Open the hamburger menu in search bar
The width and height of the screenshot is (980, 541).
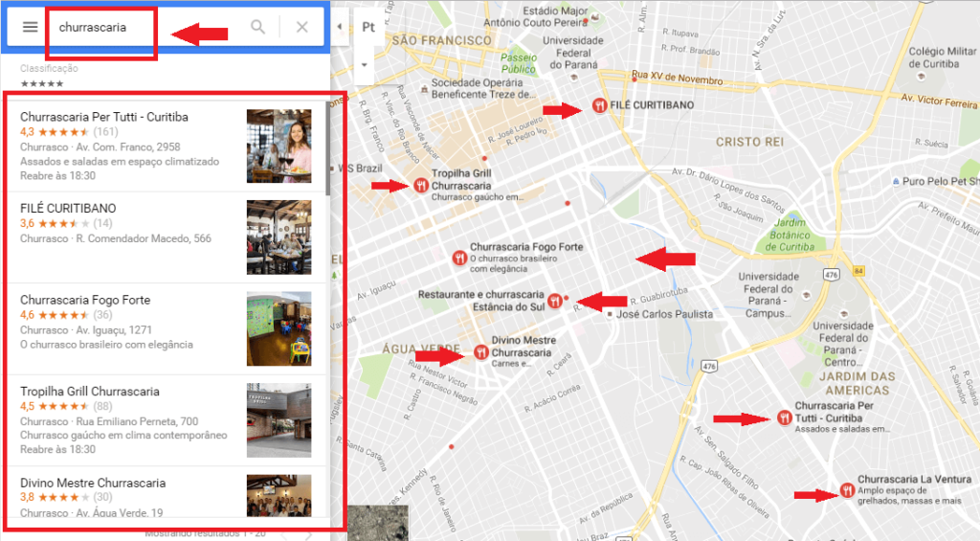[x=30, y=27]
